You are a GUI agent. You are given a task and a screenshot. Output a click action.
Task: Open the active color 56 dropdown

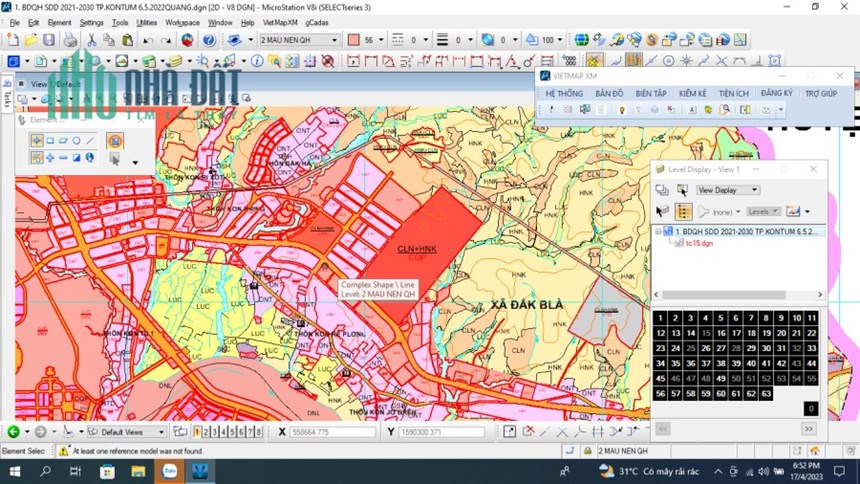(x=381, y=40)
